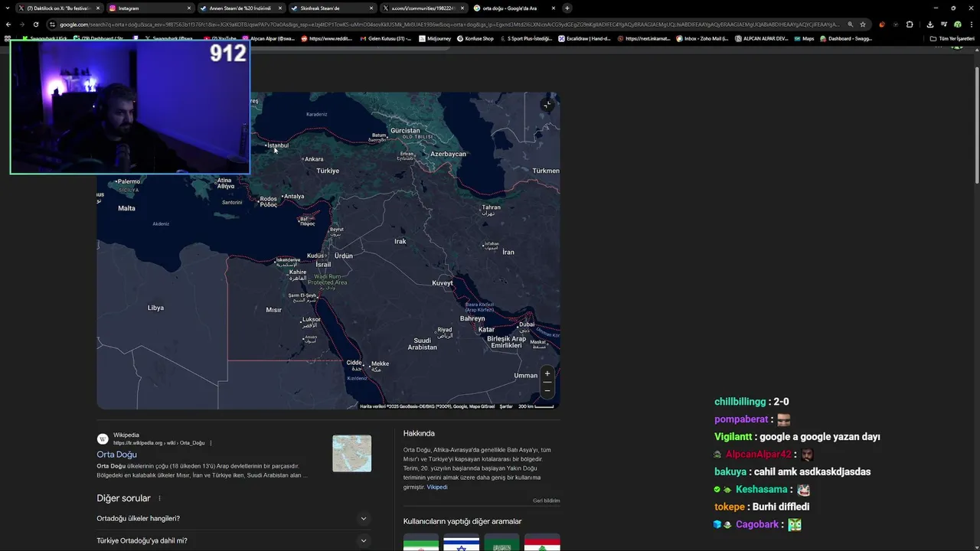This screenshot has width=980, height=551.
Task: Bookmark this page with the star icon
Action: 863,24
